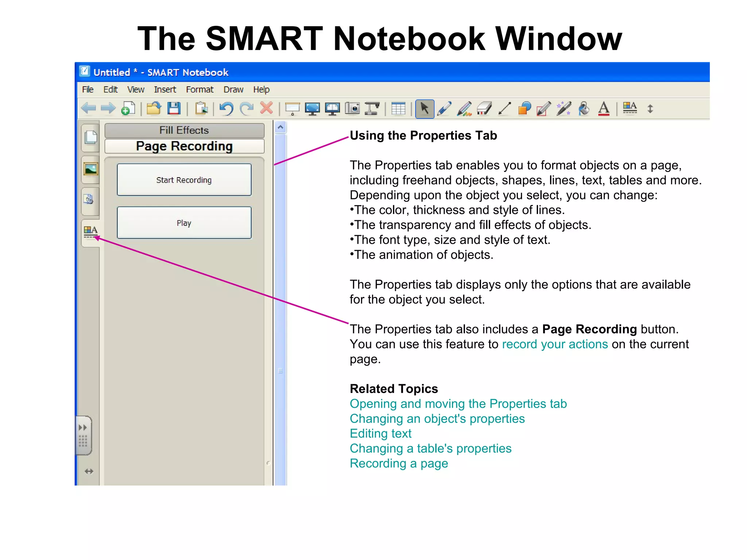Start the document camera tool
The image size is (747, 560).
click(x=372, y=108)
